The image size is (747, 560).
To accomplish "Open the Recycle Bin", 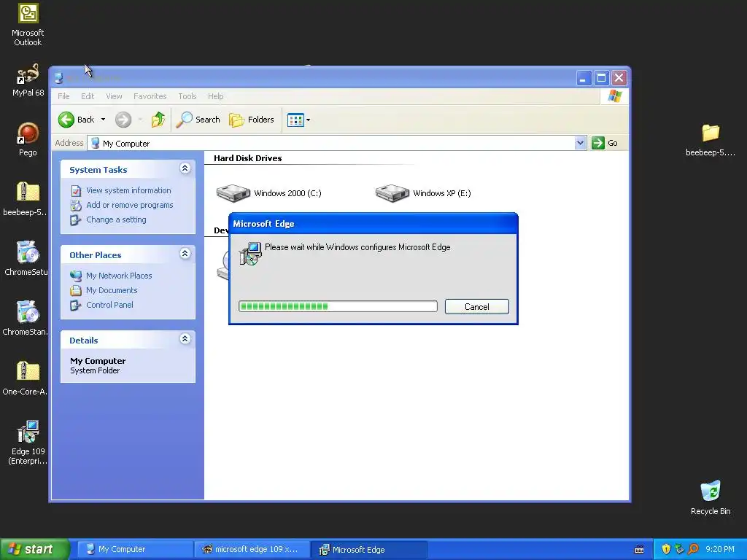I will pos(711,498).
